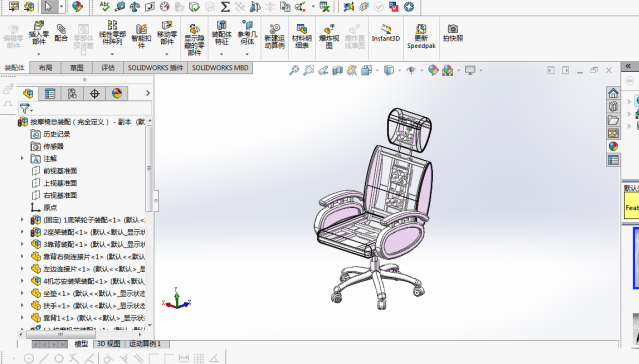
Task: Open the DisplayManager color ball tab
Action: 117,94
